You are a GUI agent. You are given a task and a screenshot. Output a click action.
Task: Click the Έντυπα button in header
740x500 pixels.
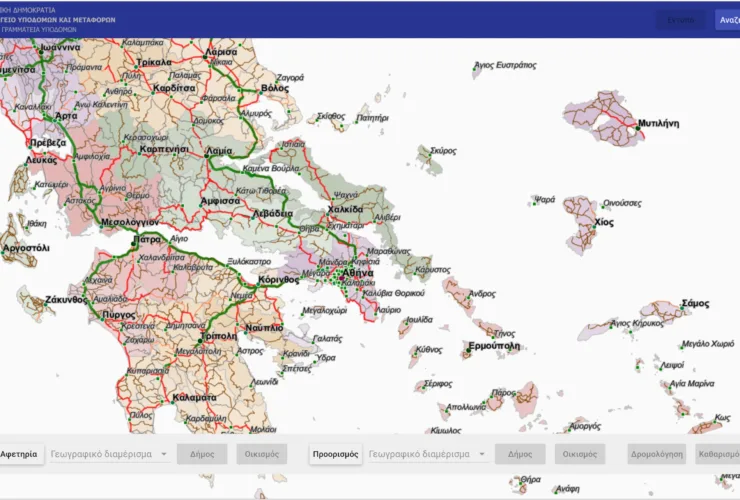681,20
